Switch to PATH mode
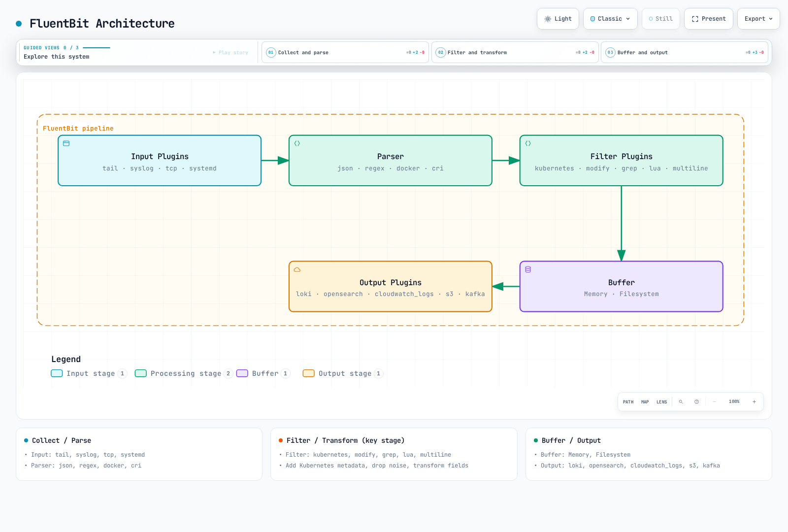 click(628, 402)
